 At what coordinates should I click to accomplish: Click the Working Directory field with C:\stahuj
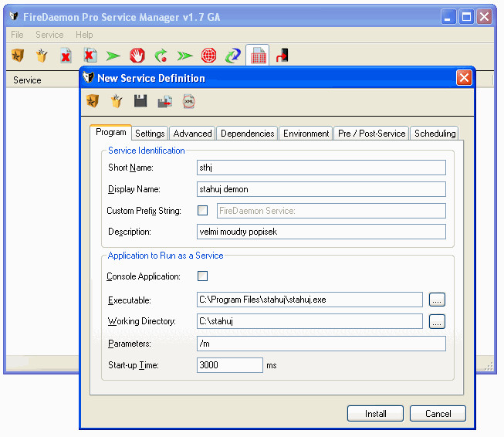(x=310, y=321)
